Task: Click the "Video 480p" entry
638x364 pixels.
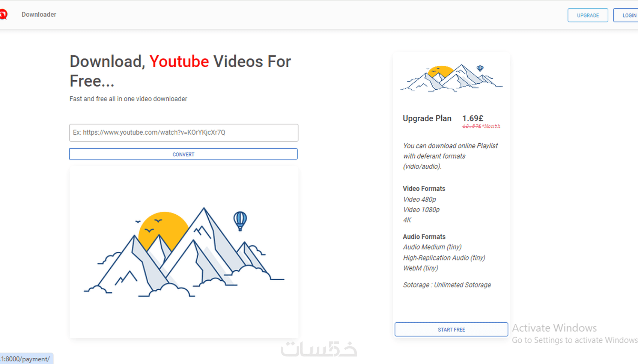Action: (x=420, y=200)
